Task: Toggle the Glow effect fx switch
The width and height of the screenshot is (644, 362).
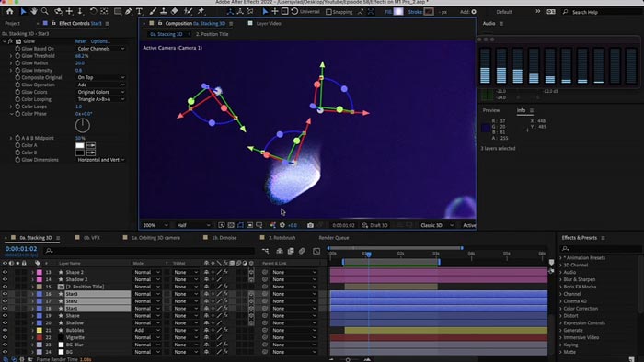Action: 11,41
